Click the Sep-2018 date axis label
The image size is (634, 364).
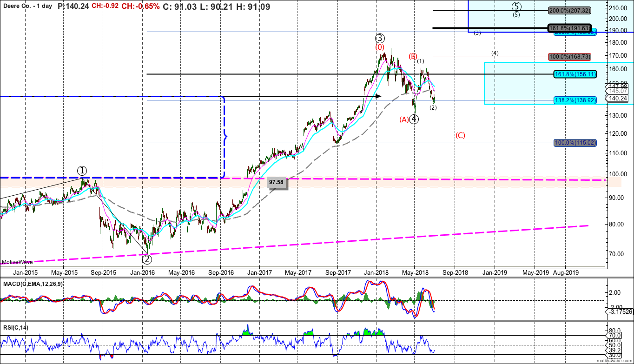click(x=455, y=273)
